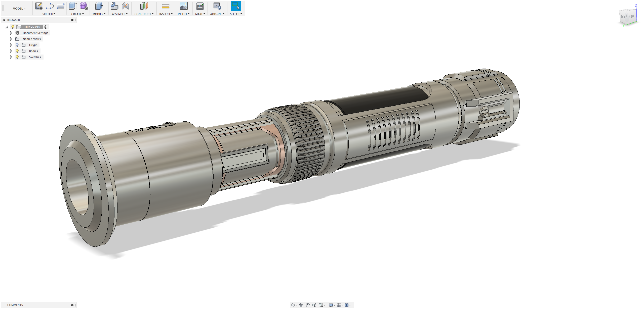
Task: Open the ADD-INS menu
Action: pyautogui.click(x=217, y=14)
